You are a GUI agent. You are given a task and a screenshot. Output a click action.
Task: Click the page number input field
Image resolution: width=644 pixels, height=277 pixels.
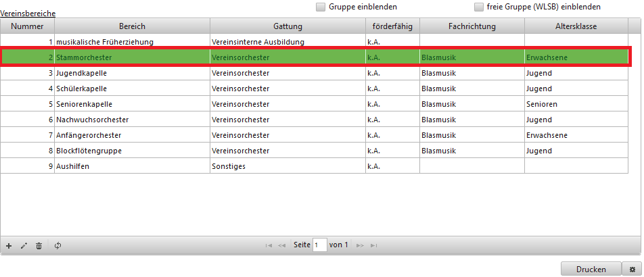coord(320,245)
